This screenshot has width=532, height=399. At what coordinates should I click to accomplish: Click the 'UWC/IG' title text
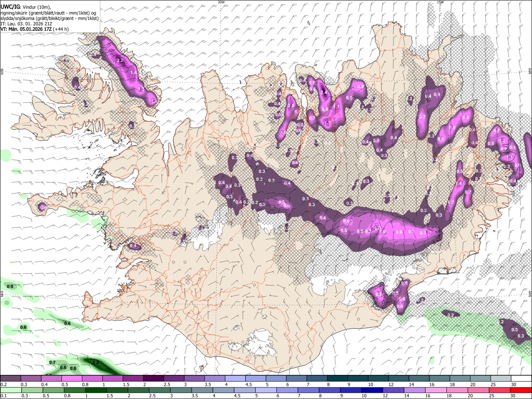(x=10, y=7)
